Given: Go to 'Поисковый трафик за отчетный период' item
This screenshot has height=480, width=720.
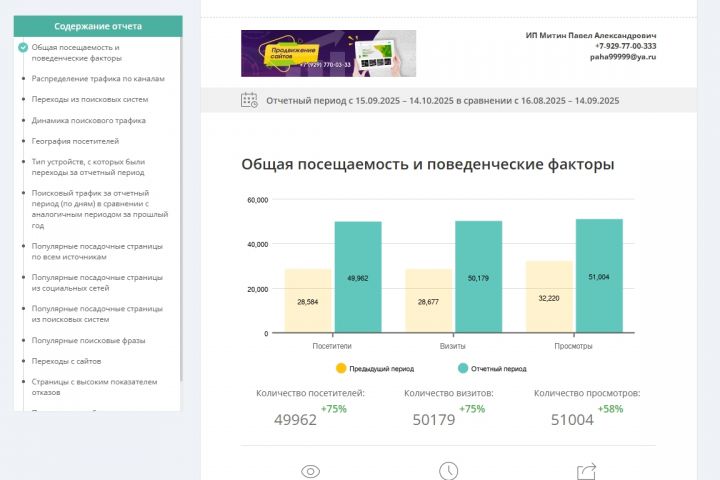Looking at the screenshot, I should coord(100,209).
